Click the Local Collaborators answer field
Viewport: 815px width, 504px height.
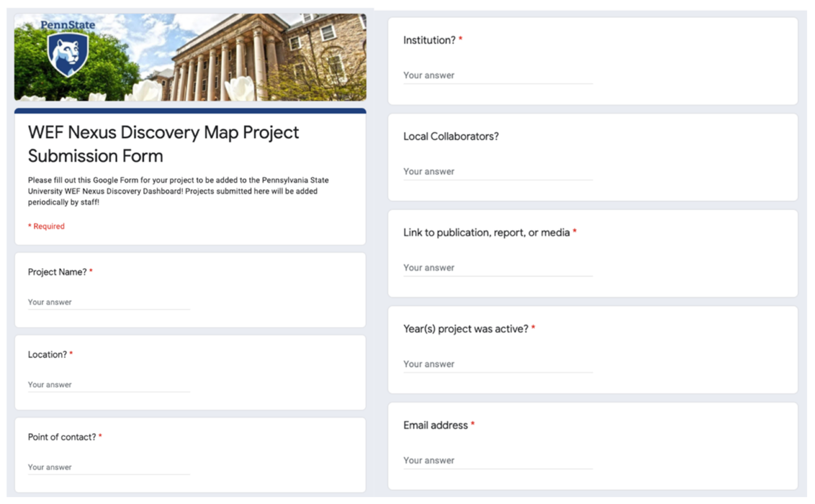click(x=498, y=171)
